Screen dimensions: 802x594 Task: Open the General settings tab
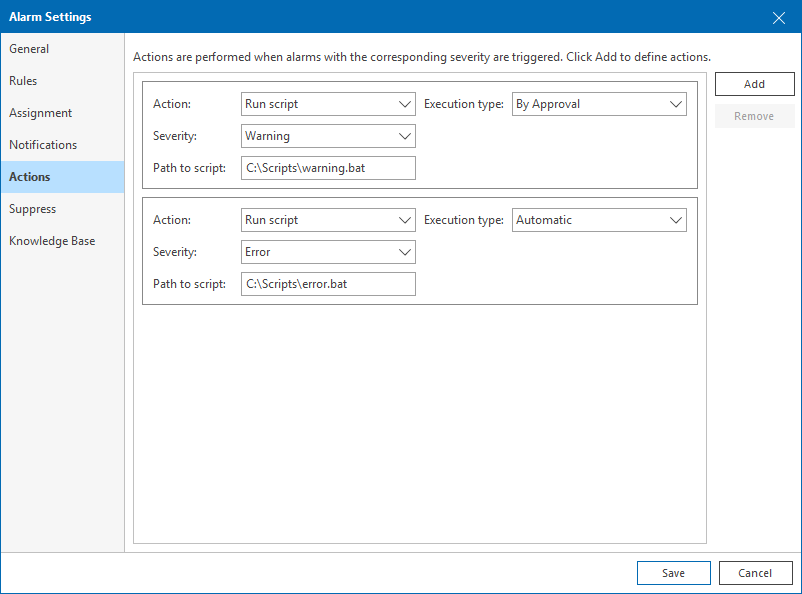[x=30, y=49]
